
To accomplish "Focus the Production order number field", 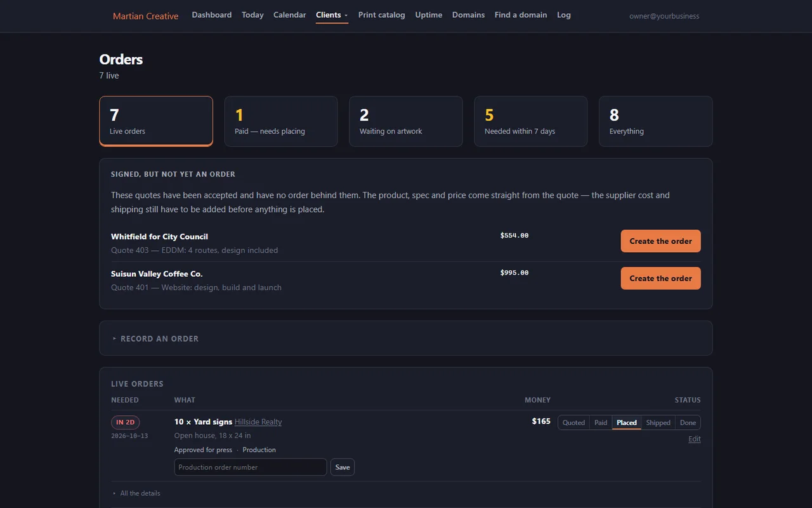I will [251, 467].
